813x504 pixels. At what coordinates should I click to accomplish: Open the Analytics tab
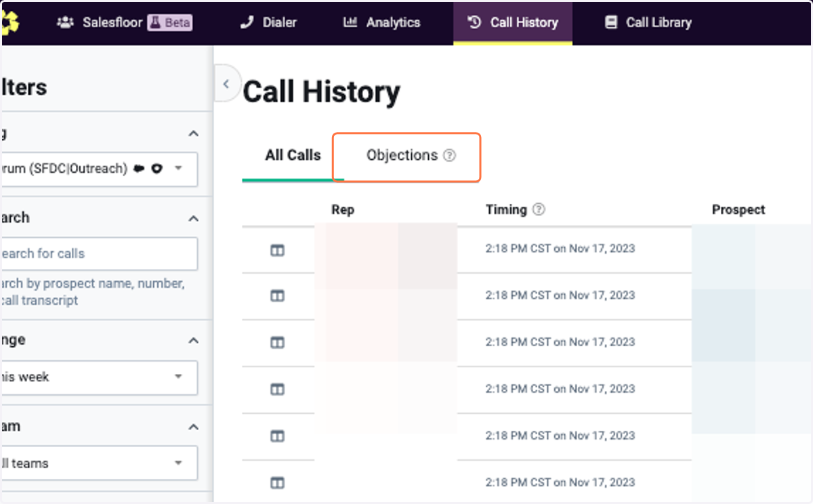pos(382,22)
